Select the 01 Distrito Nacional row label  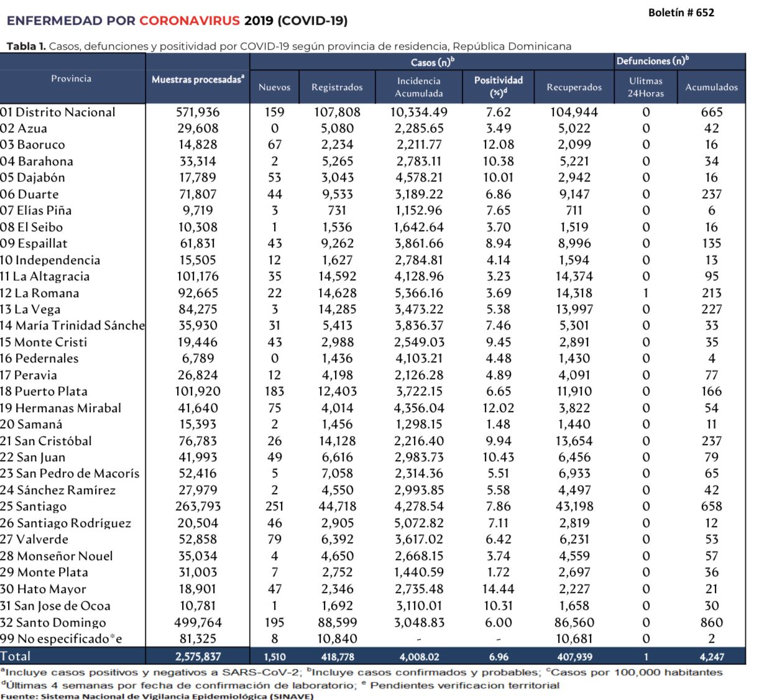click(58, 112)
